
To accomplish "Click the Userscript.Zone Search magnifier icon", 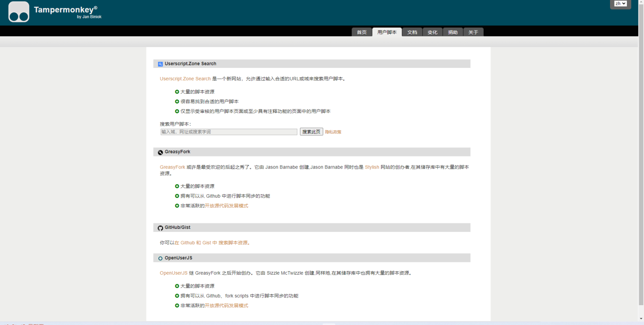I will [160, 64].
